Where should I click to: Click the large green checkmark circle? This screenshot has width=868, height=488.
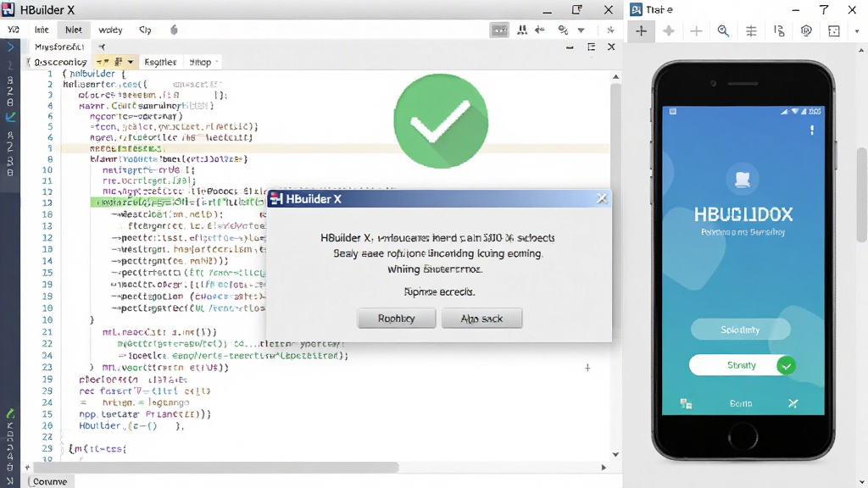(x=441, y=121)
